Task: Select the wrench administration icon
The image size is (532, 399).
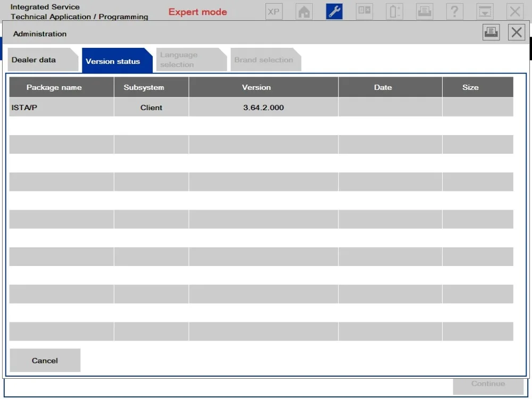Action: [334, 12]
